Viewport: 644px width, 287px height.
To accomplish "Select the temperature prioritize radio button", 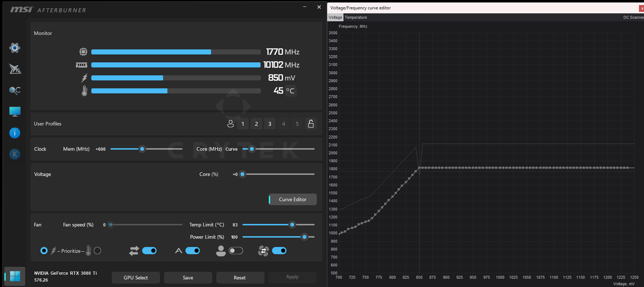I will tap(97, 251).
